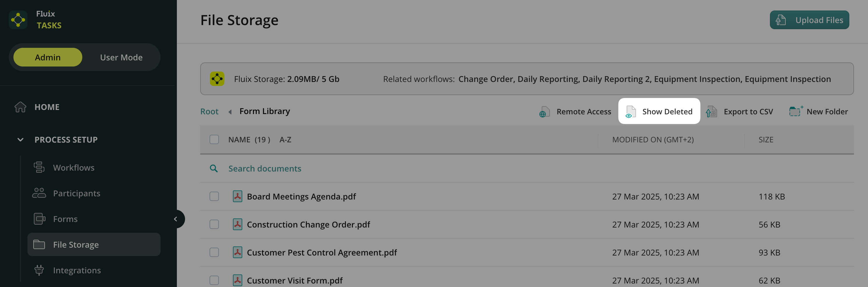Open Workflows from the sidebar
The image size is (868, 287).
(74, 167)
